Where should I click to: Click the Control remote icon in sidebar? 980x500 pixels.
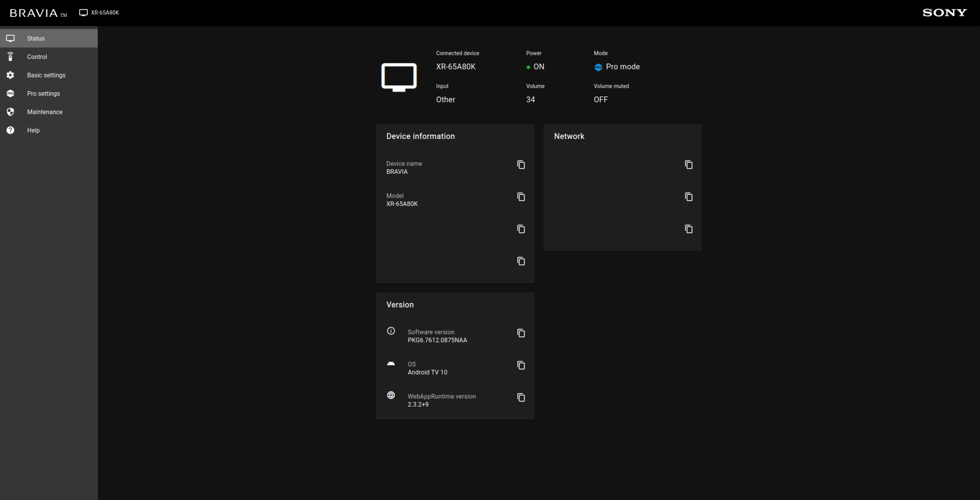coord(10,57)
